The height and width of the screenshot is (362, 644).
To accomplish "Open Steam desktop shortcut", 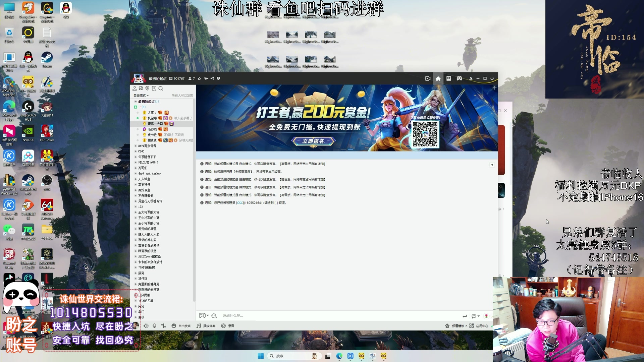I will (x=47, y=60).
